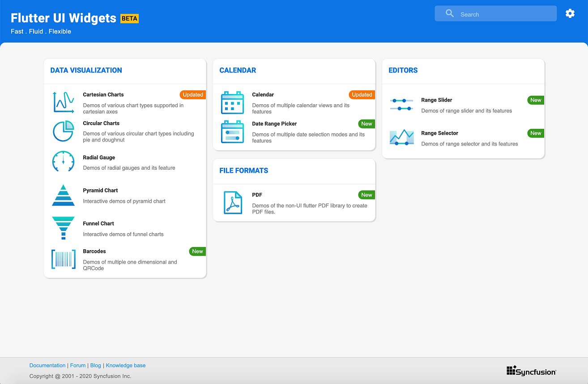Screen dimensions: 588x384
Task: Click 'Demos of range selector and its features'
Action: (x=470, y=144)
